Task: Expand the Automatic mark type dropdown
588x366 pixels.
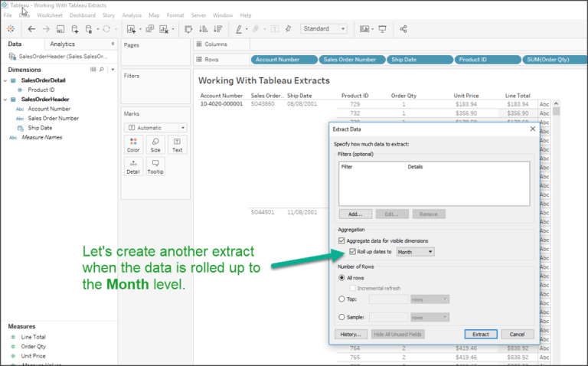Action: coord(155,127)
